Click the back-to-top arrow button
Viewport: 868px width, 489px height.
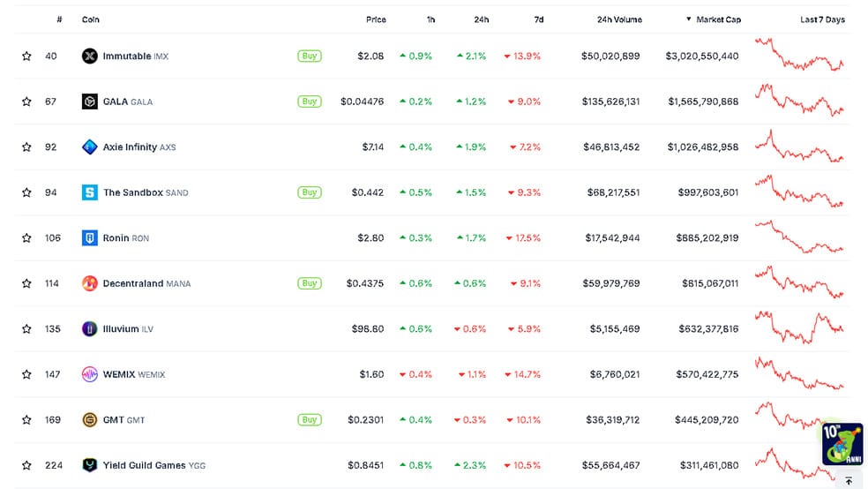(x=849, y=481)
